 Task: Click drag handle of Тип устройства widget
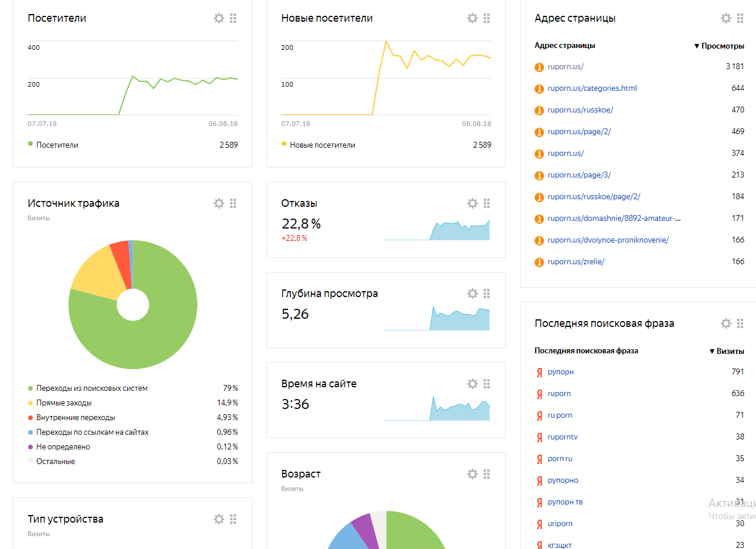pos(233,519)
